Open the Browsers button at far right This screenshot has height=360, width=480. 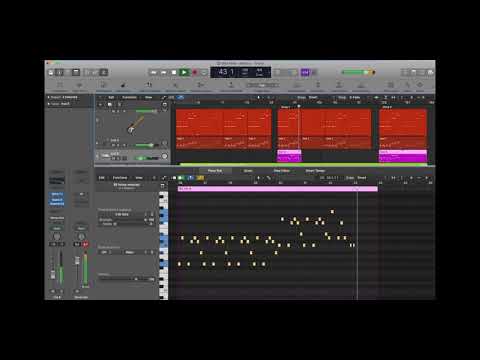[x=430, y=72]
